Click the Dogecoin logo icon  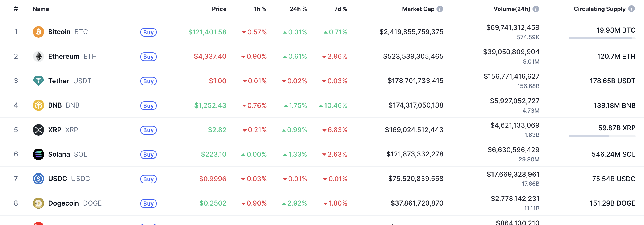point(38,203)
